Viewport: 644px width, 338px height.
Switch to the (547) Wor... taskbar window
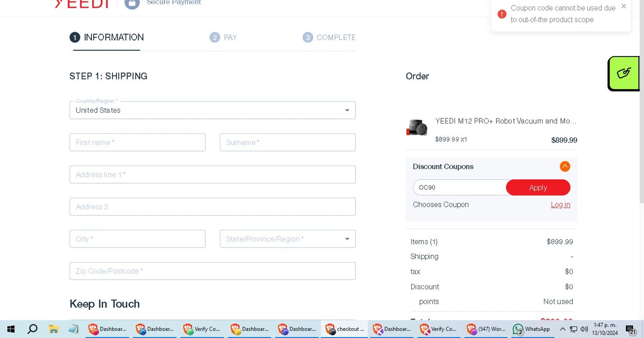tap(486, 329)
